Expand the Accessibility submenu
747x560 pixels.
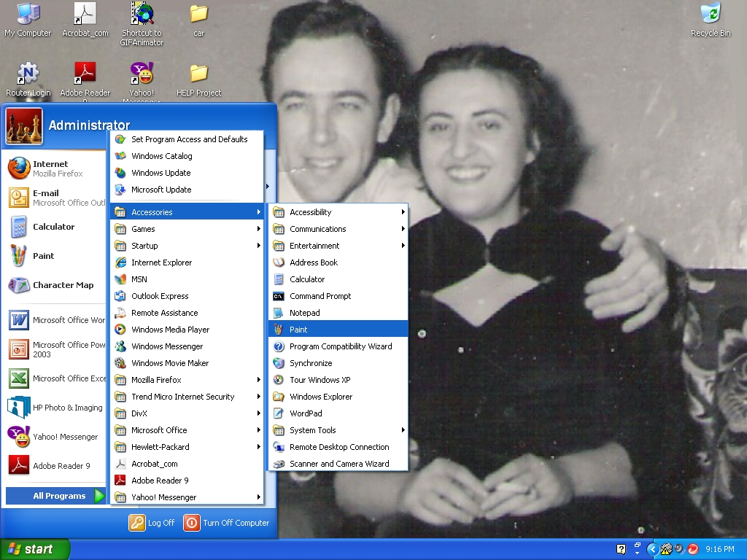(338, 212)
